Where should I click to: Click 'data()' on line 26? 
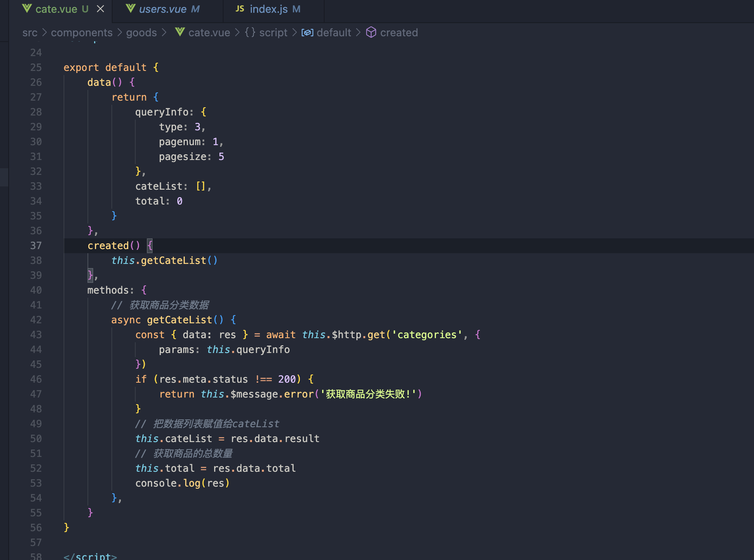point(105,82)
